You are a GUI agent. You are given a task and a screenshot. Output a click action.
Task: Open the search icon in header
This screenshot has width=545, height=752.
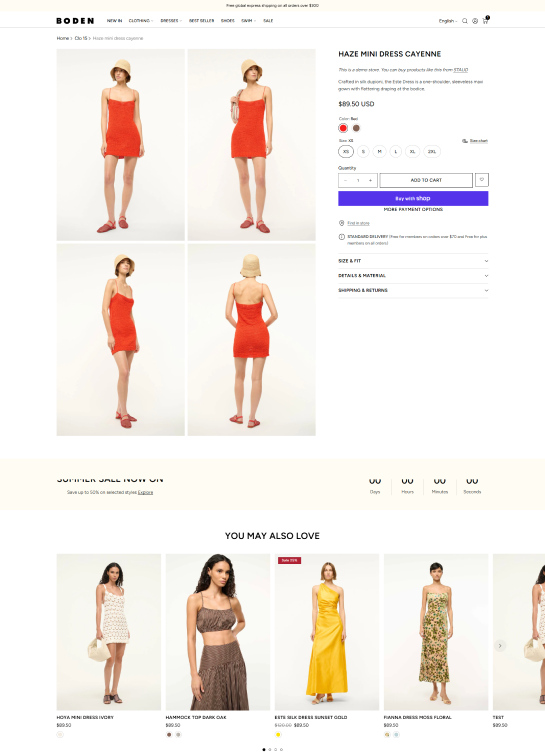(x=465, y=21)
